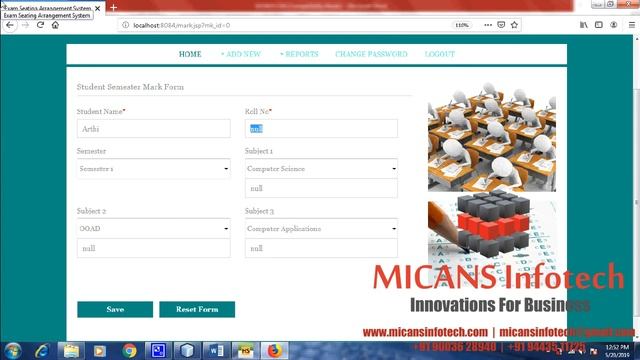
Task: Click the Reset Form button
Action: (197, 309)
